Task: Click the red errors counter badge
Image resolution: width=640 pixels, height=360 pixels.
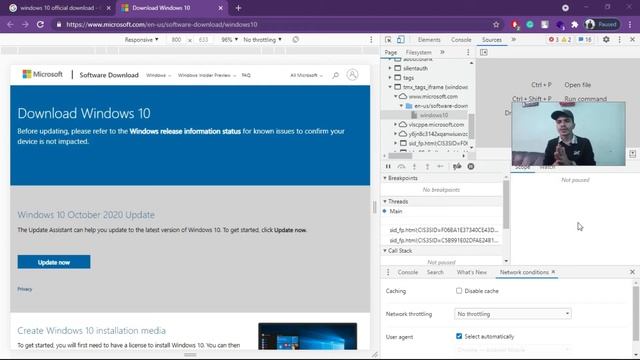Action: 554,40
